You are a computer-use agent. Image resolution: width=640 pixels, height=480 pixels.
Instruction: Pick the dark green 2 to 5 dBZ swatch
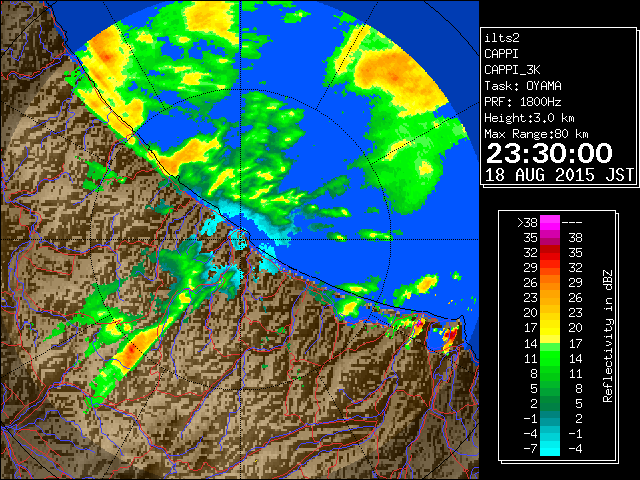(x=550, y=403)
